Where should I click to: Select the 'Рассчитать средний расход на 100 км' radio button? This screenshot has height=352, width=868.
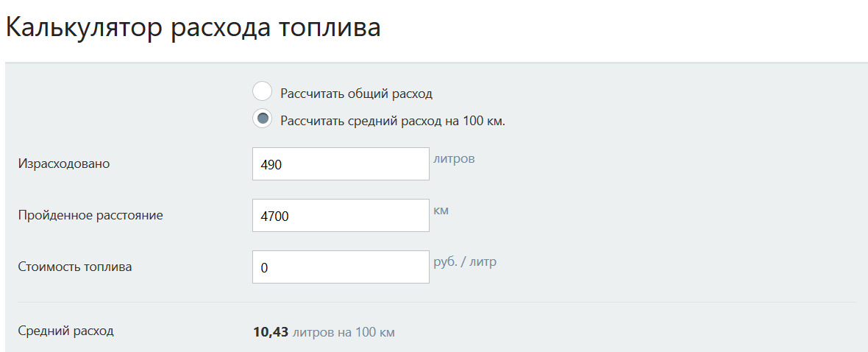point(262,118)
